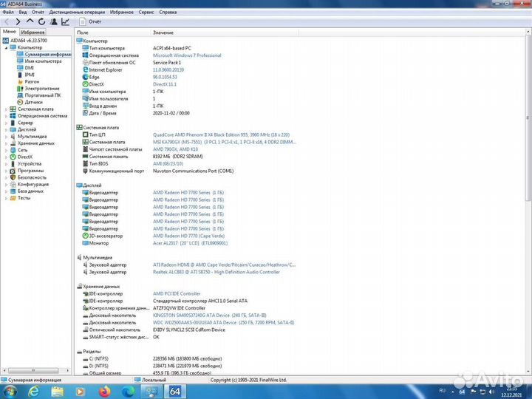Viewport: 532px width, 399px height.
Task: Click the Электропитание icon
Action: 20,89
